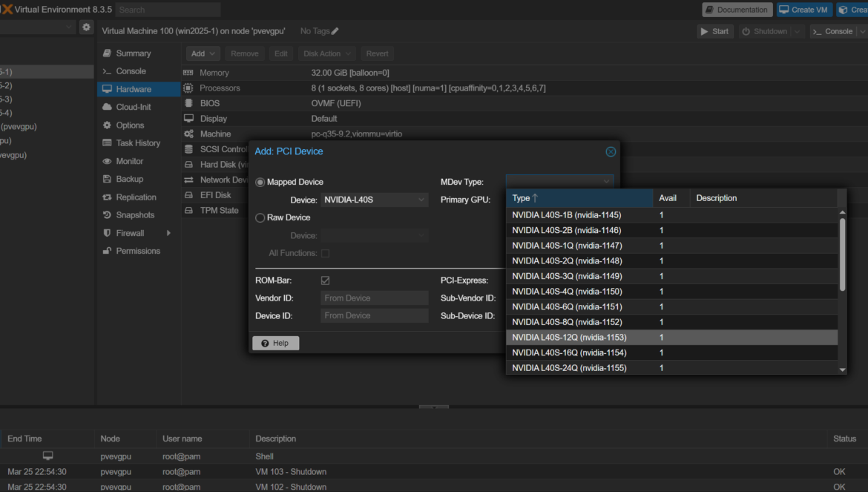Click the Revert button

(x=377, y=53)
